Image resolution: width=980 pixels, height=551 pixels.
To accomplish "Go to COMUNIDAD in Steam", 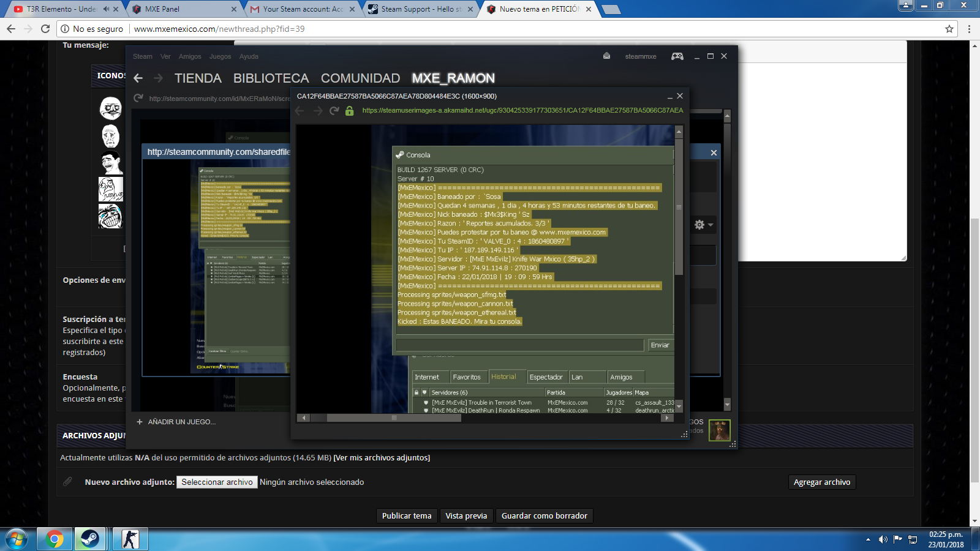I will [360, 78].
